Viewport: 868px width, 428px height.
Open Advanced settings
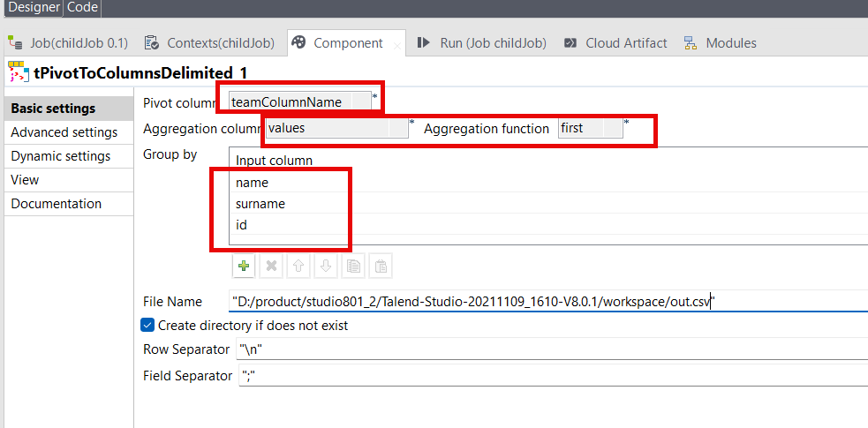(x=69, y=132)
